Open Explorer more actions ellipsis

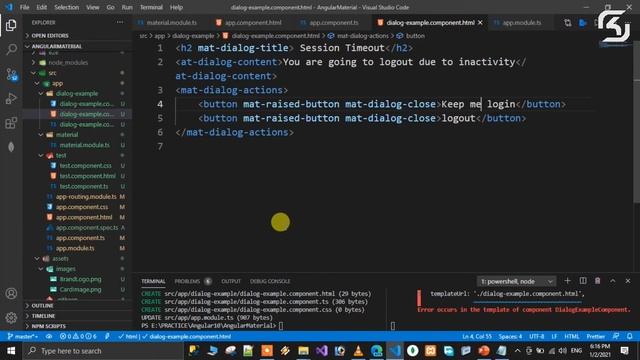[x=120, y=22]
